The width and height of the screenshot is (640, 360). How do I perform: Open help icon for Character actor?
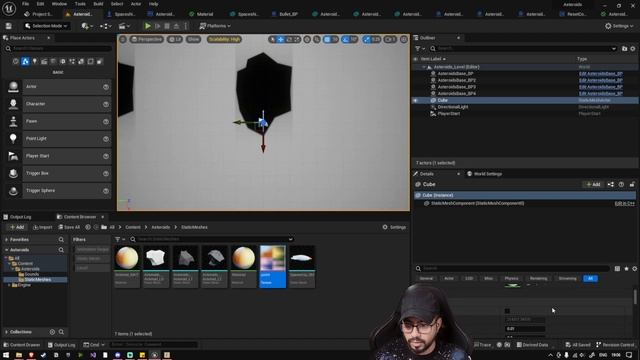click(x=106, y=104)
